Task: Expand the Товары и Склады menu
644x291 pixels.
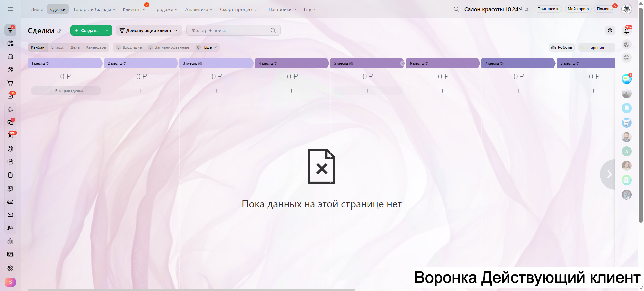Action: coord(94,9)
